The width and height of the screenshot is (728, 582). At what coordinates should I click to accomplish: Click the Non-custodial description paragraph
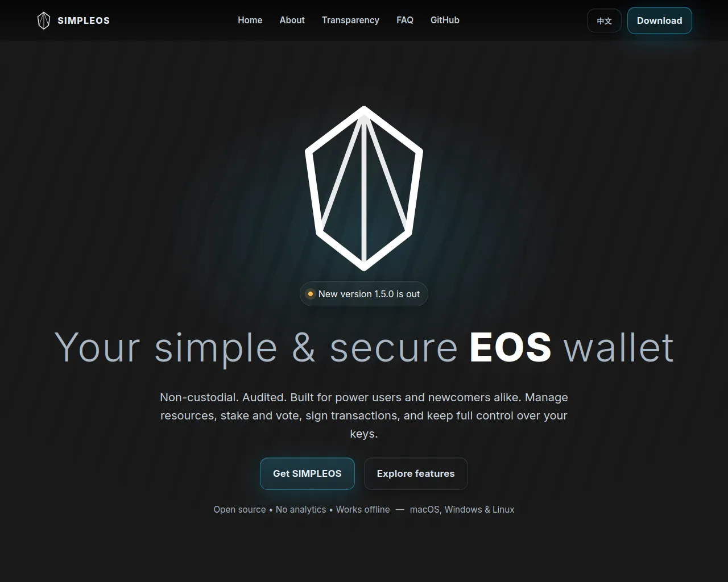click(x=364, y=415)
